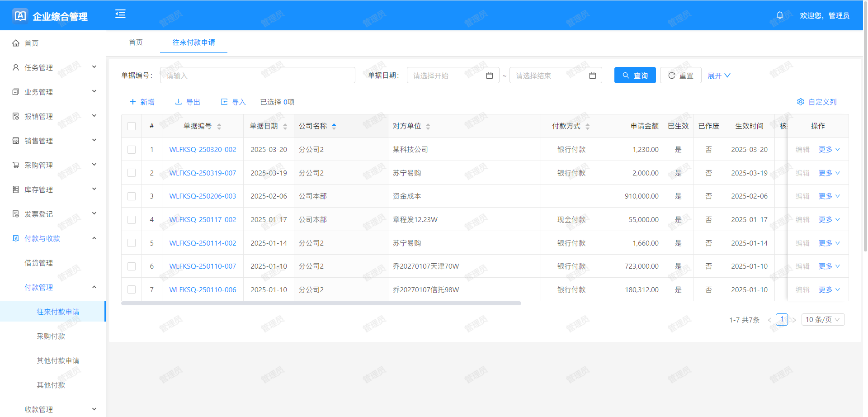
Task: Check the row for WLFKSQ-250206-003
Action: (x=132, y=196)
